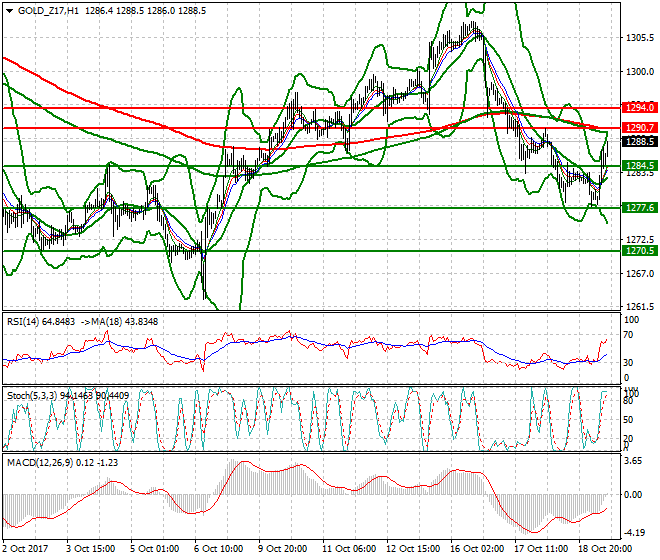Click the MACD scale value 3.65

(633, 461)
